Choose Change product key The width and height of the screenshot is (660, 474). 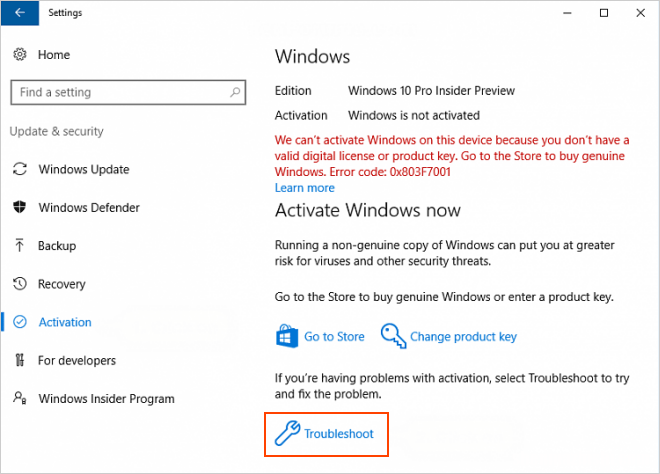pyautogui.click(x=463, y=337)
